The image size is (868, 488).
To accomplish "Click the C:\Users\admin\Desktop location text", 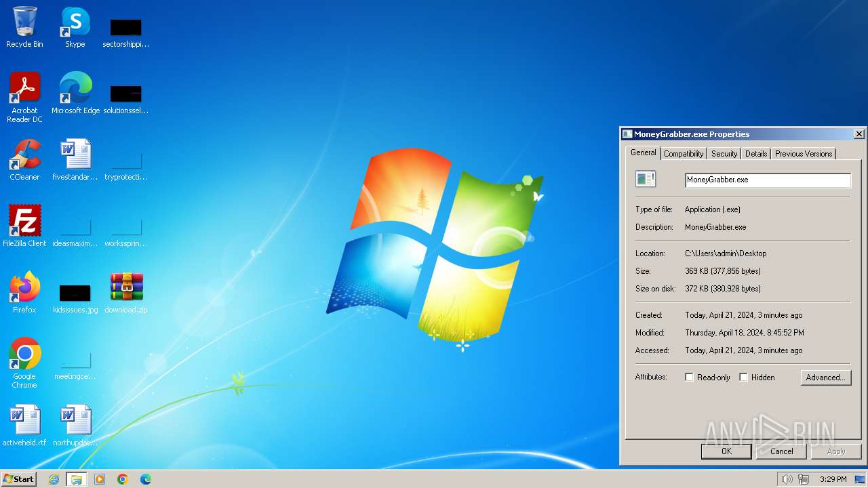I will click(726, 253).
